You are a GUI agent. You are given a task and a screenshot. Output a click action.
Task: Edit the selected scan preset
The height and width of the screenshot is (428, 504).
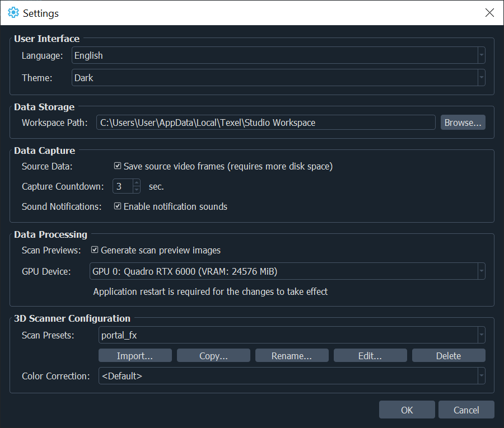pyautogui.click(x=370, y=355)
